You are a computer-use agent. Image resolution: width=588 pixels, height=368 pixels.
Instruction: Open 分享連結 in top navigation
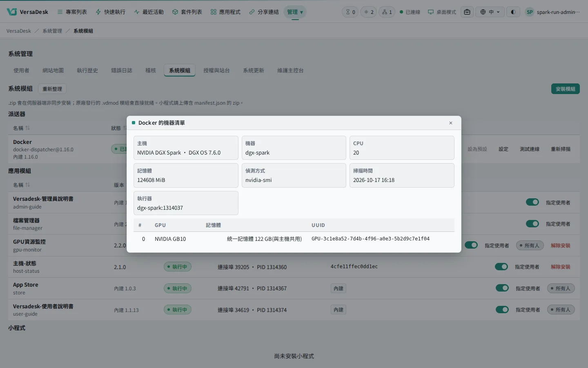coord(264,12)
